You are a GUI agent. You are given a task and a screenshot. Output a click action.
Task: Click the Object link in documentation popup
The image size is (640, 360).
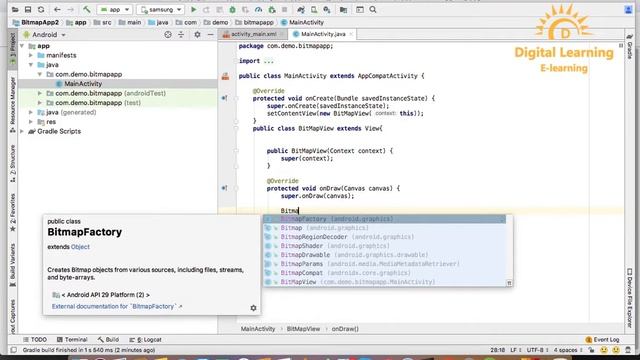coord(80,247)
